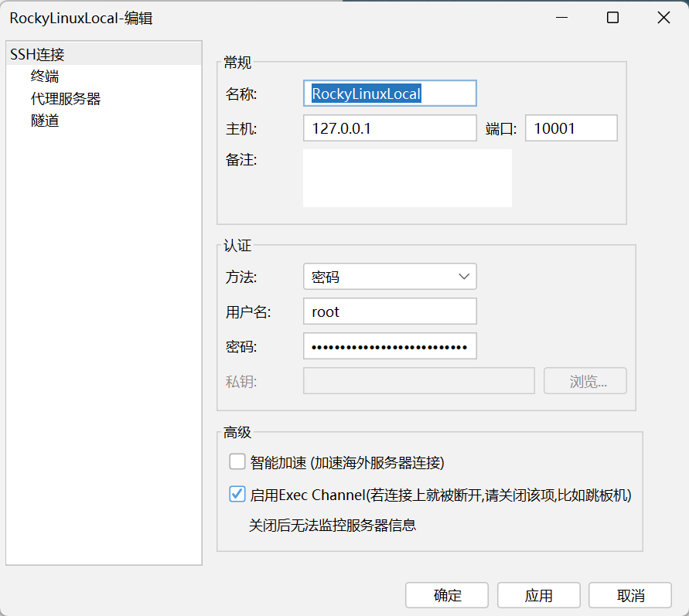Click the disabled 私钥 field
Screen dimensions: 689x616
pos(419,381)
